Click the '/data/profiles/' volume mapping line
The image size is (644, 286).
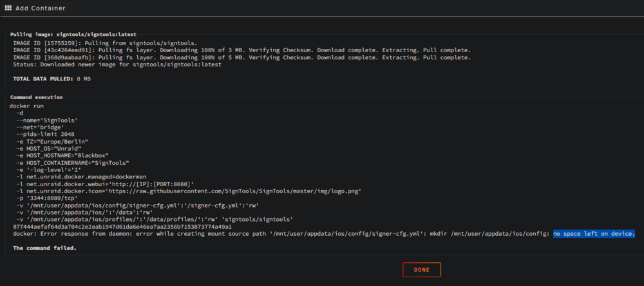pyautogui.click(x=155, y=220)
